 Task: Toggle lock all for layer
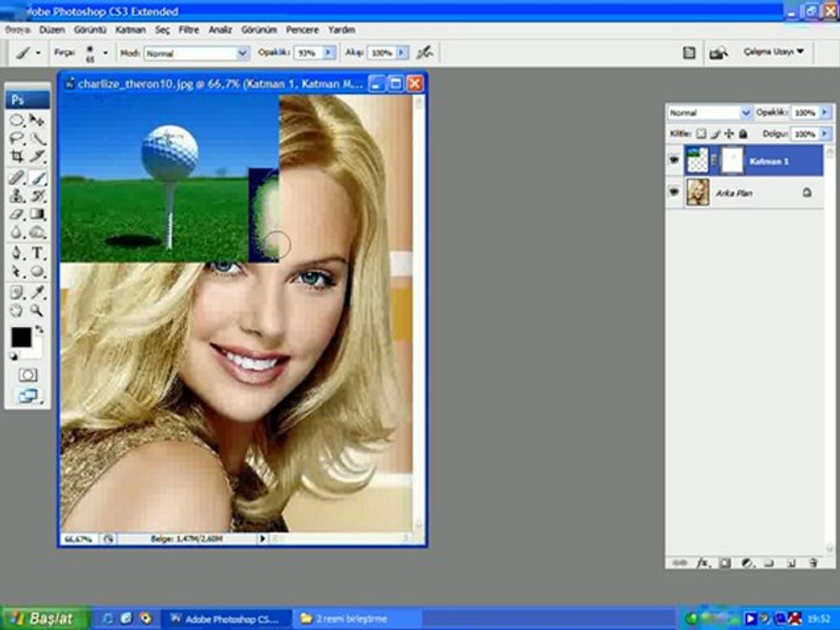[743, 134]
